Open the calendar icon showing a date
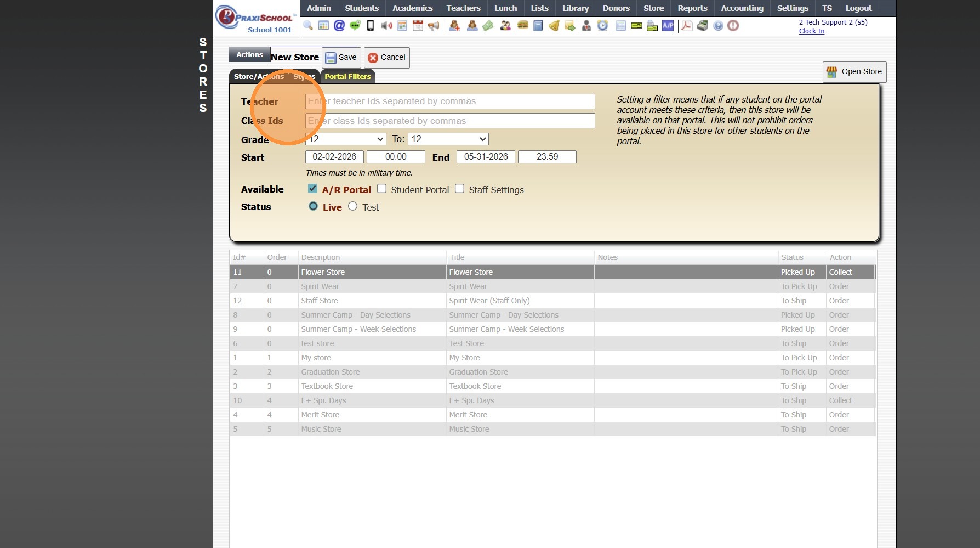Image resolution: width=980 pixels, height=548 pixels. (x=418, y=26)
